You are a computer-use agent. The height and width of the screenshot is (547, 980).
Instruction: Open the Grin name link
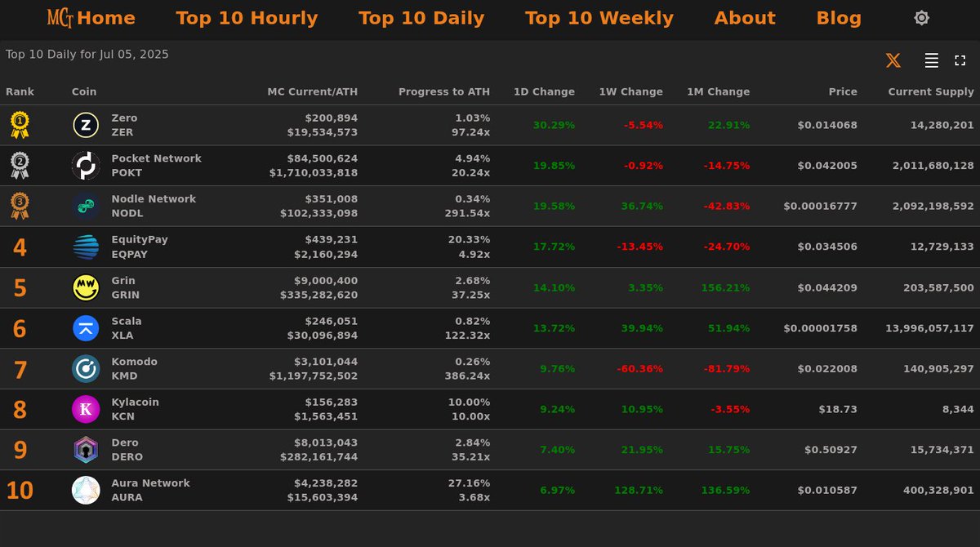pyautogui.click(x=123, y=280)
